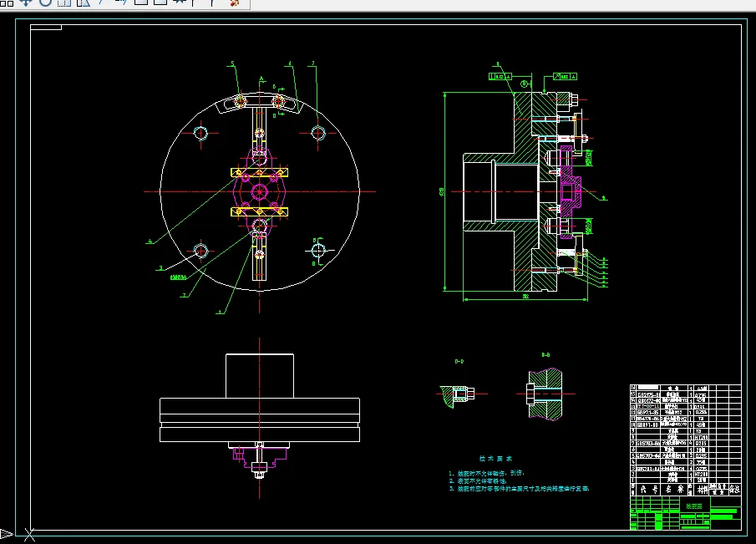Click 备注 header in parts list
Screen dimensions: 756x544
point(735,490)
